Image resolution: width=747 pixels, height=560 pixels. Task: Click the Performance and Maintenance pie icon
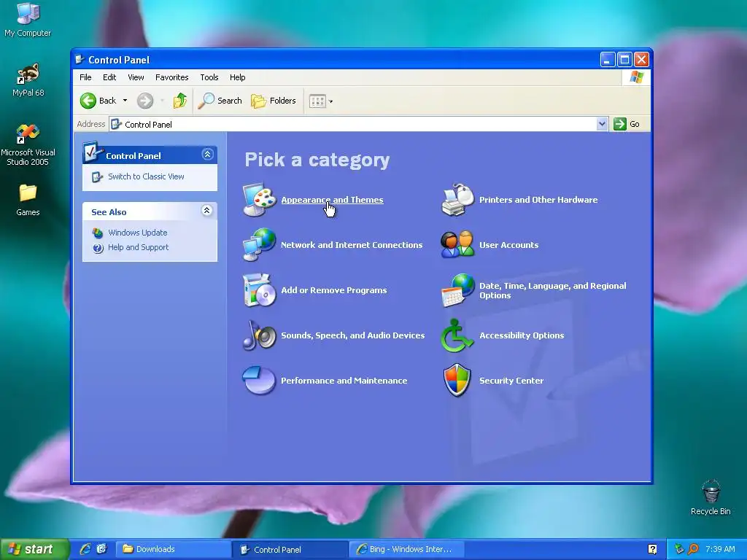(260, 381)
